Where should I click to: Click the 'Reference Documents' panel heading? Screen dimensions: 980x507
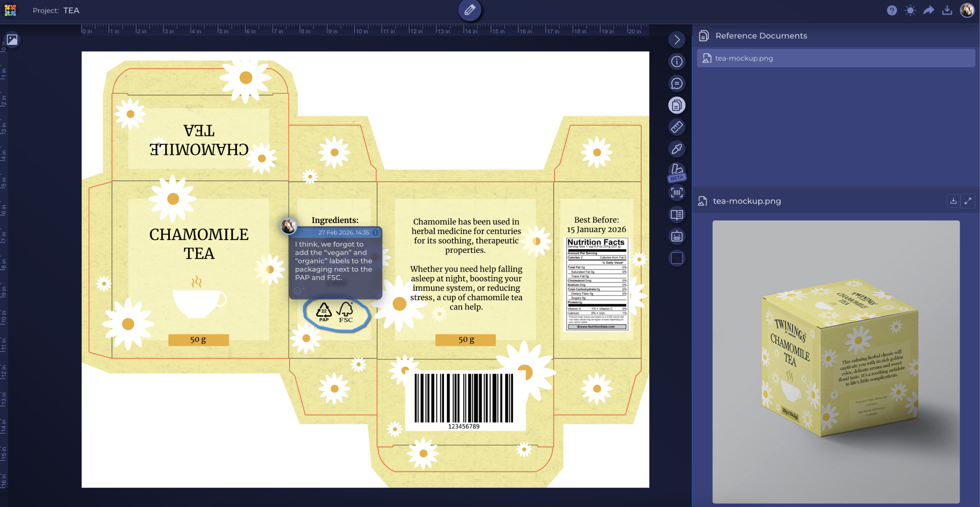[761, 36]
